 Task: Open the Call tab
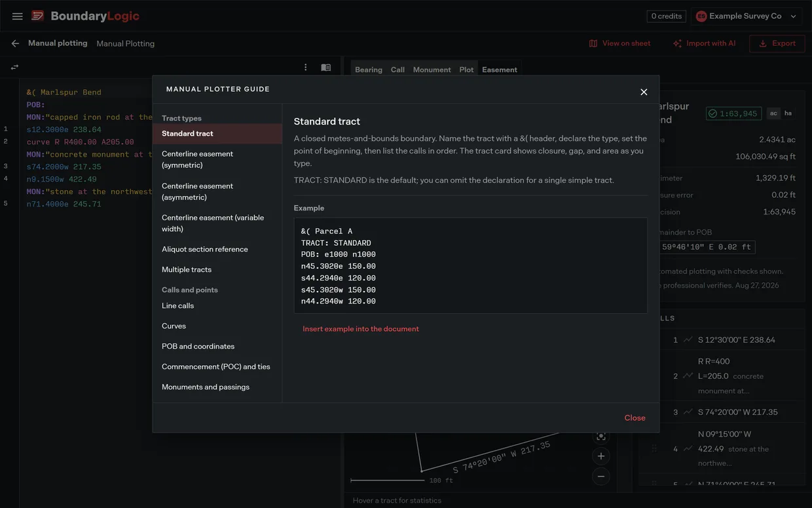(397, 69)
